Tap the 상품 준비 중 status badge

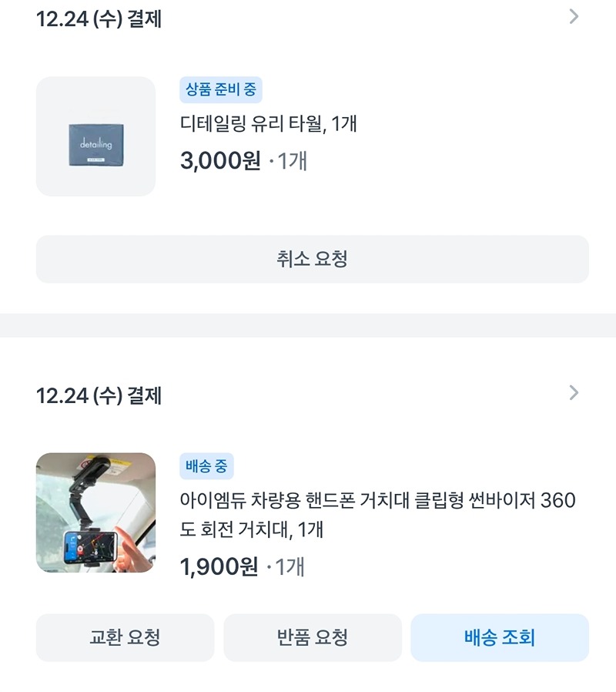click(x=221, y=89)
